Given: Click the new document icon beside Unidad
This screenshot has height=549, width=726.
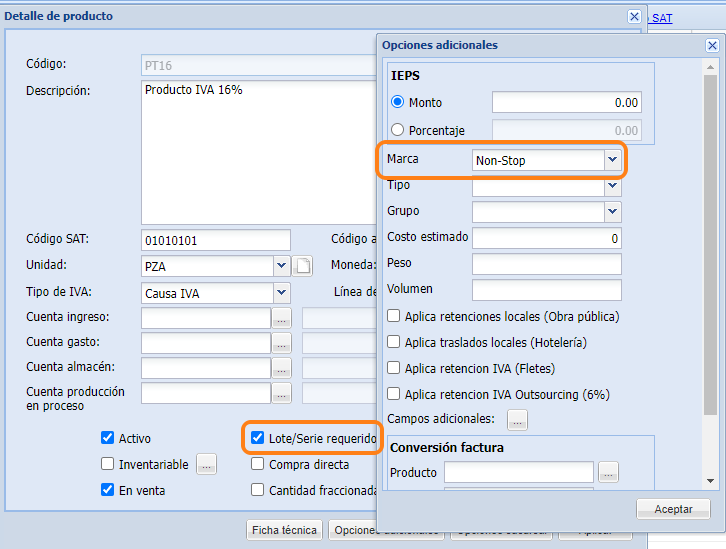Looking at the screenshot, I should point(304,266).
